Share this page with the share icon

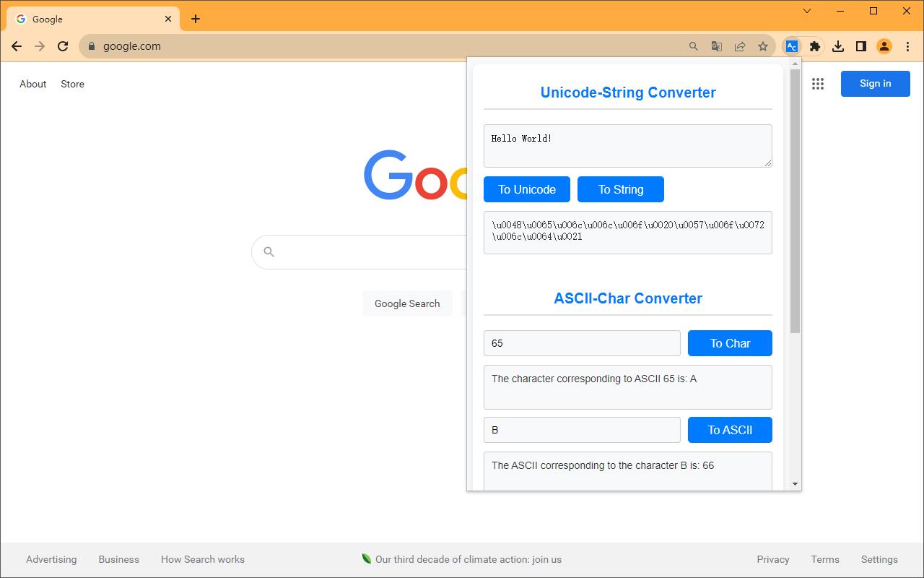739,46
